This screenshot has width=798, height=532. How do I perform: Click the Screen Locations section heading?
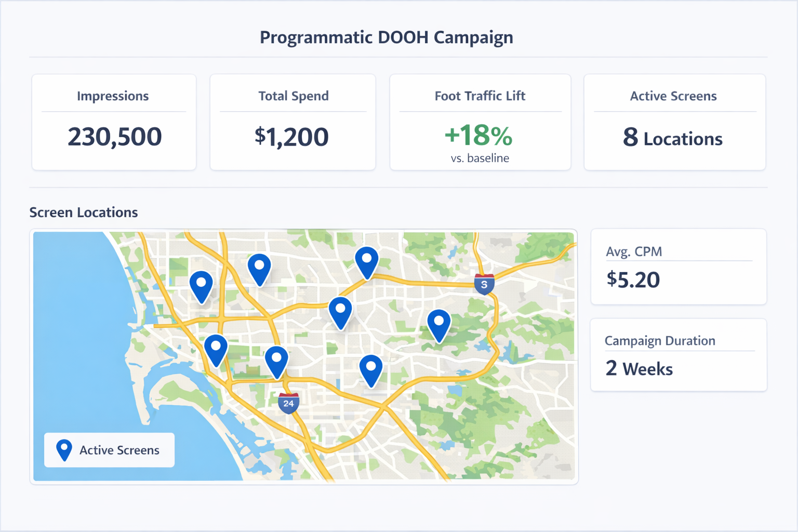click(x=83, y=212)
